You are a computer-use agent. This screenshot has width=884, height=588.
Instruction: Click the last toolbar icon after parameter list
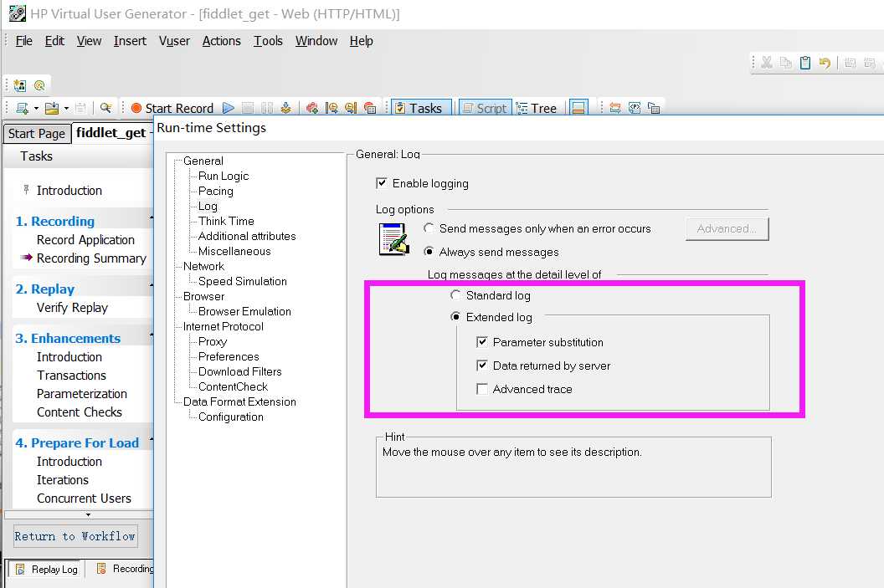[x=654, y=108]
